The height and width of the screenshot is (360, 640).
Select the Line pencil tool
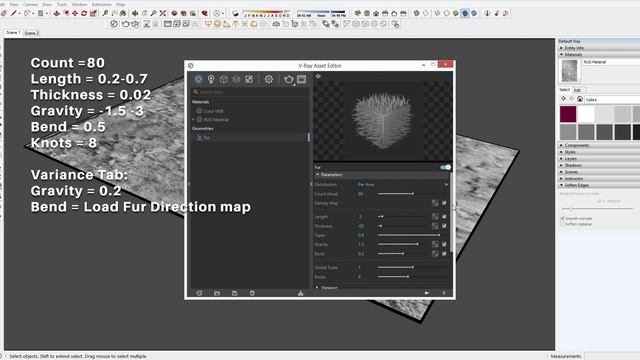click(13, 13)
